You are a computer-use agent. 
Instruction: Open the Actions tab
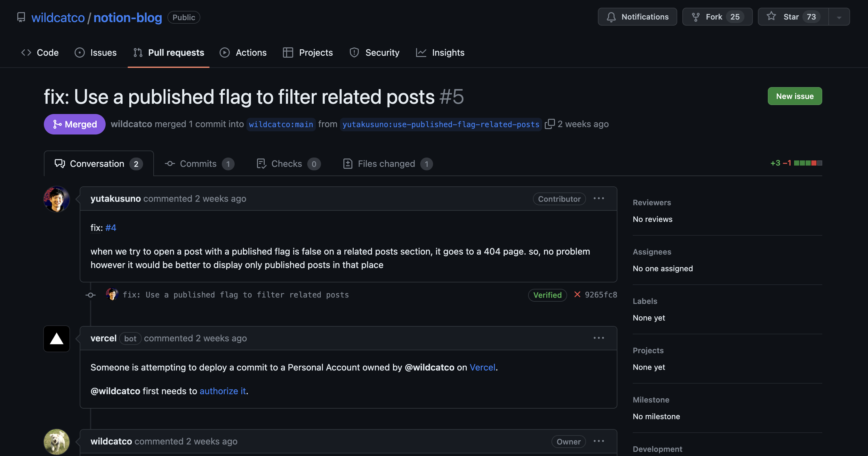(243, 53)
